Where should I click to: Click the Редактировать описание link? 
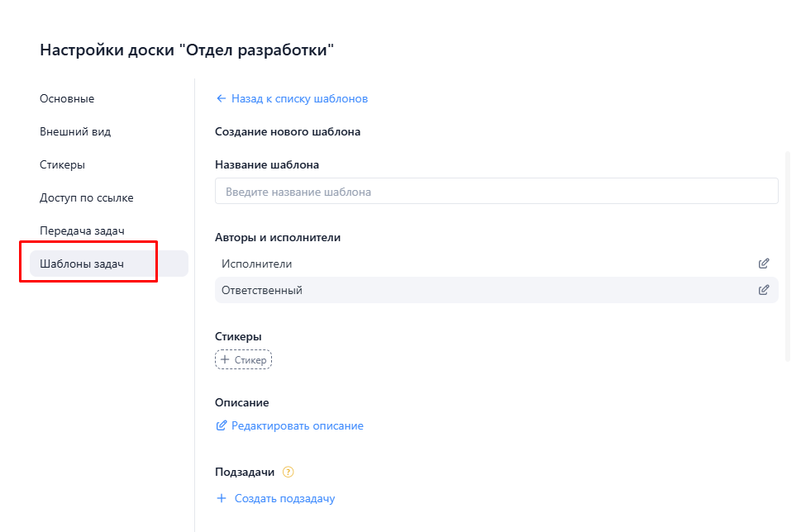coord(296,425)
